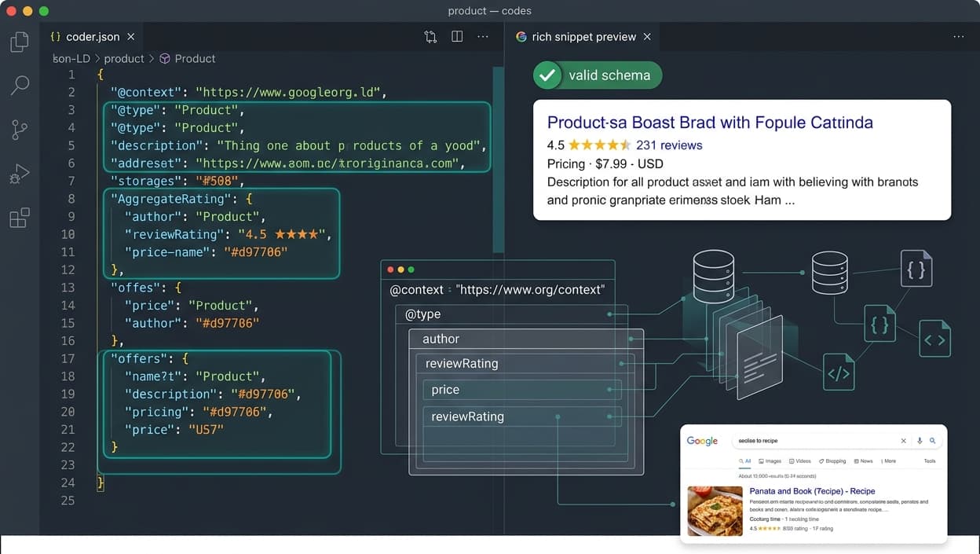Click the @type row in schema diagram
This screenshot has width=980, height=554.
point(511,314)
